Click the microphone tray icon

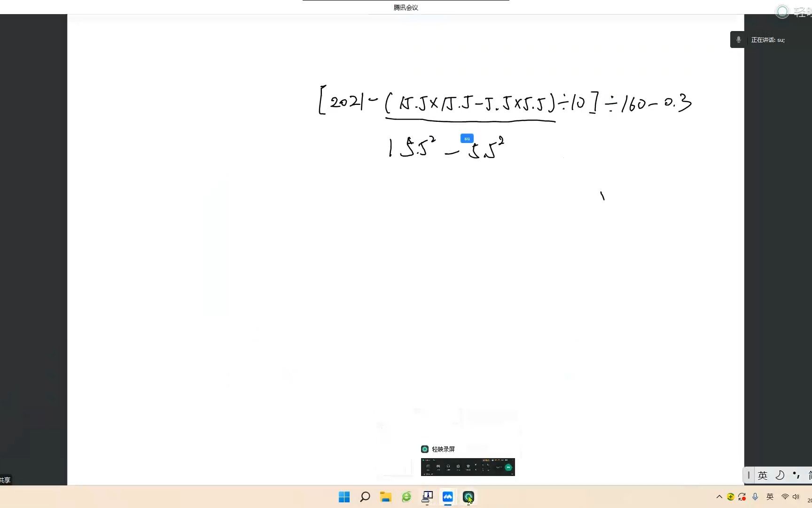tap(755, 497)
